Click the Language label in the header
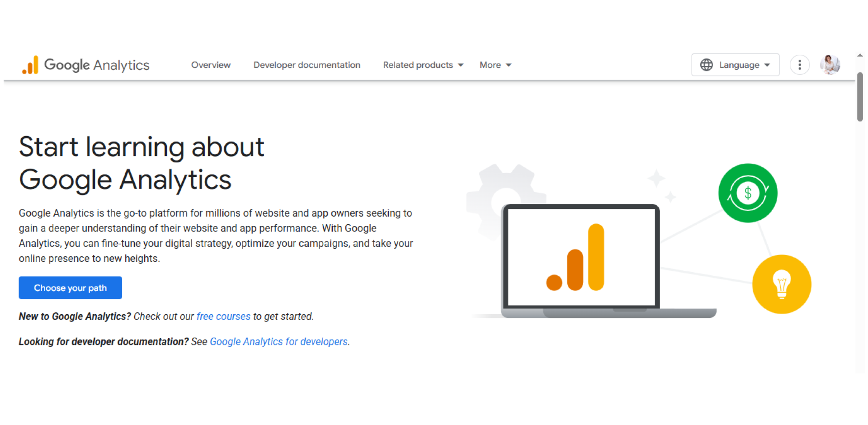This screenshot has height=425, width=868. click(738, 65)
